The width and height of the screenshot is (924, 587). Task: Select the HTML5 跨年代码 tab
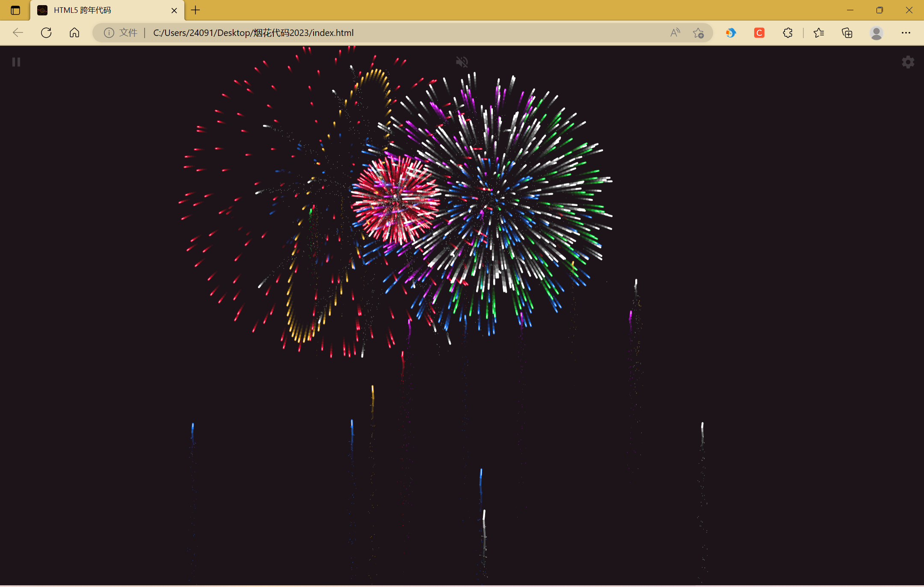point(107,10)
